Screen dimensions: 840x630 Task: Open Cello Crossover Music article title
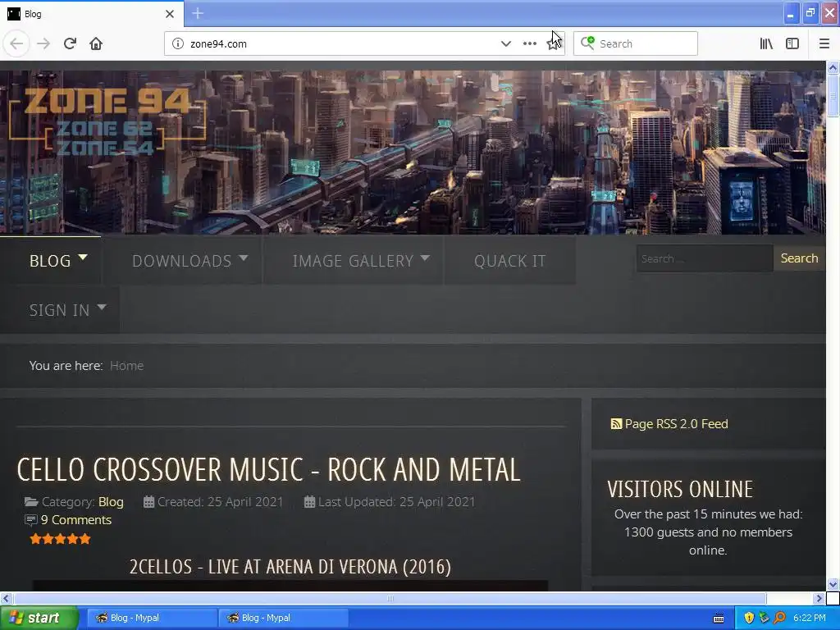(x=268, y=469)
